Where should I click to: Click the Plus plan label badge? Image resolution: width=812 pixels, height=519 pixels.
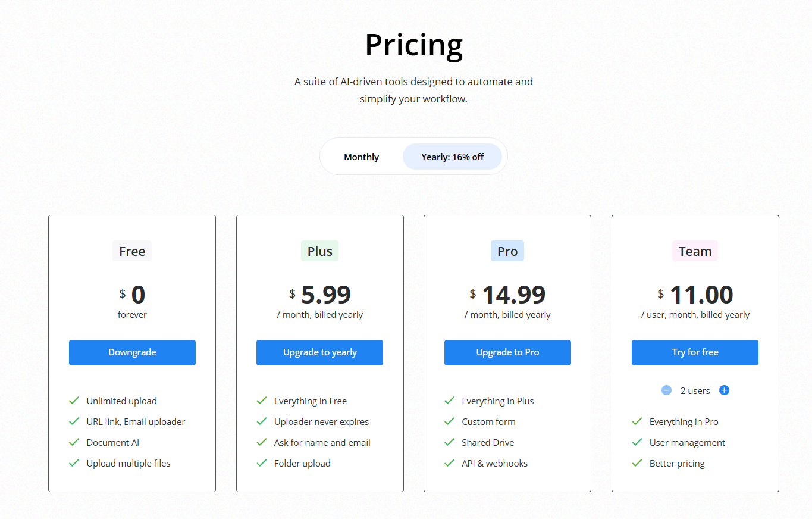point(319,251)
